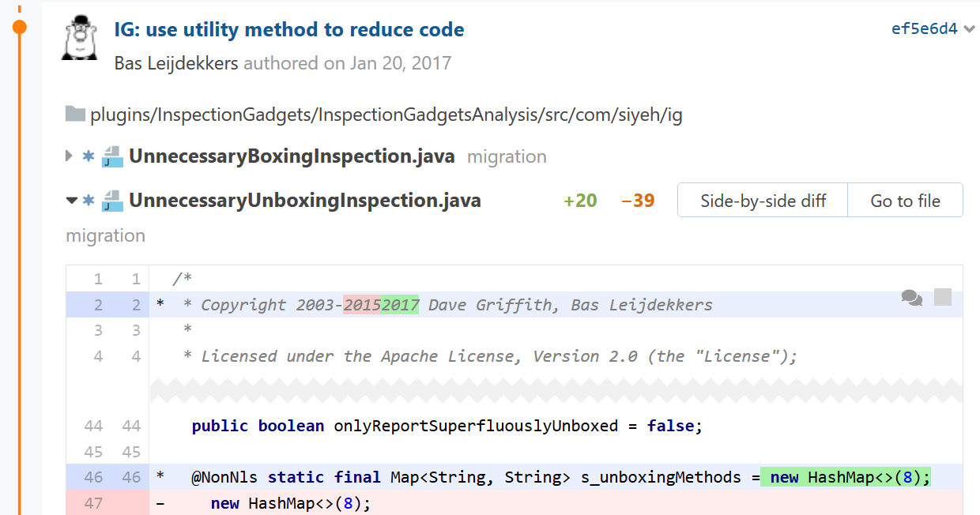
Task: Toggle the gray square checkbox on line 2
Action: (943, 297)
